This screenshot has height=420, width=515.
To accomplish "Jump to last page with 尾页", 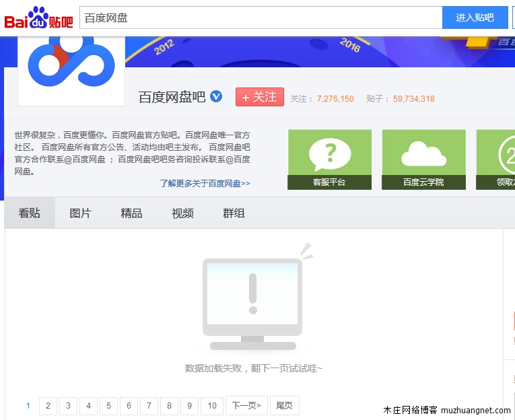I will (285, 406).
